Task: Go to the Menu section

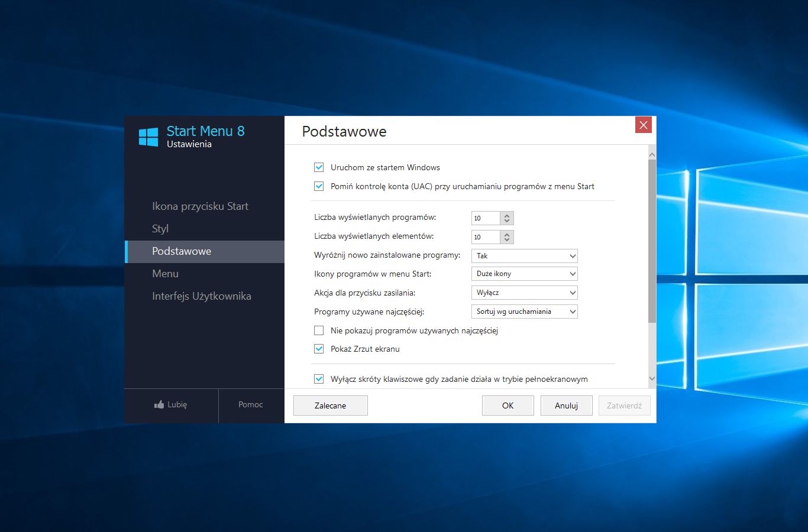Action: coord(205,274)
